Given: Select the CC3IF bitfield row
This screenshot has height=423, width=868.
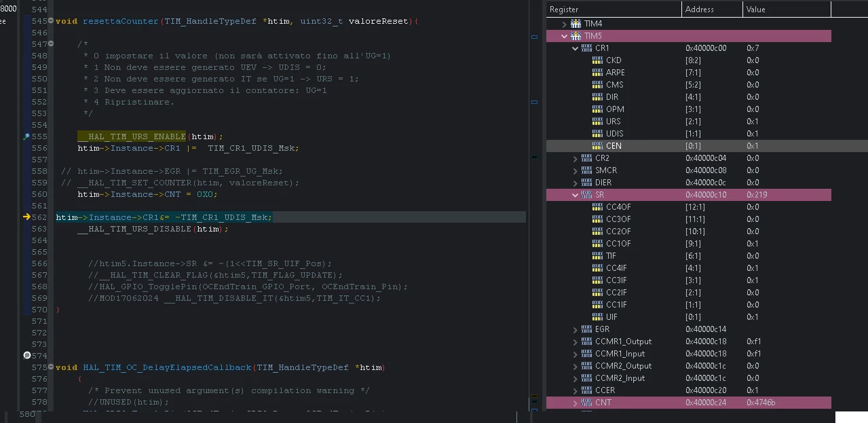Looking at the screenshot, I should coord(689,280).
